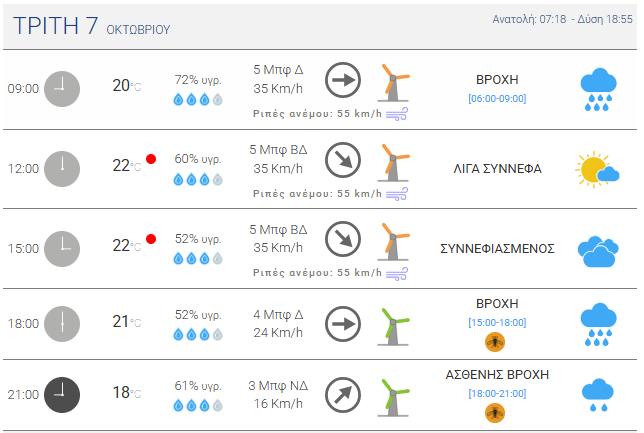Click the [06:00-09:00] rain time link

pyautogui.click(x=497, y=98)
